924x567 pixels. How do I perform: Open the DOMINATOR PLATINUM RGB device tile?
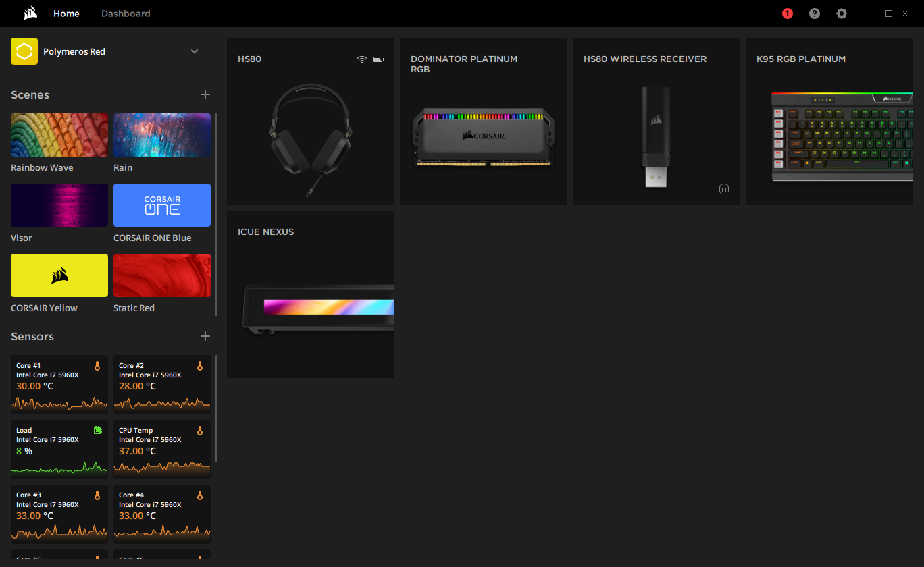[x=484, y=122]
